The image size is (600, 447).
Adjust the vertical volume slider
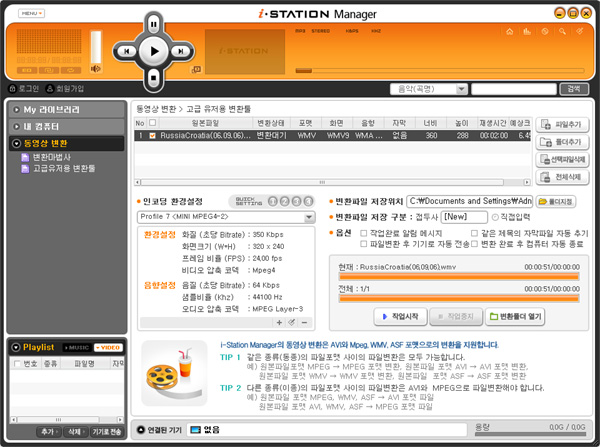96,47
